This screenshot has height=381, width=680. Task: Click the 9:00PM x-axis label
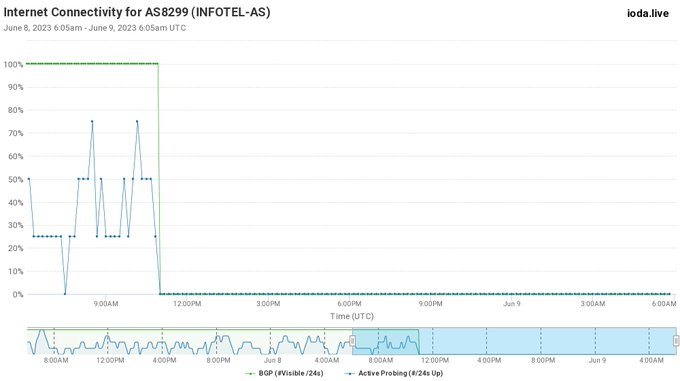coord(431,304)
